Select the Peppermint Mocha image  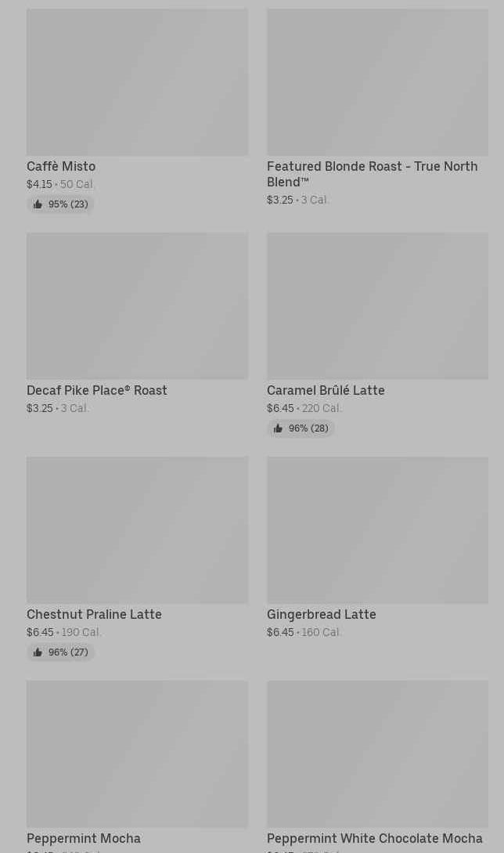coord(137,754)
